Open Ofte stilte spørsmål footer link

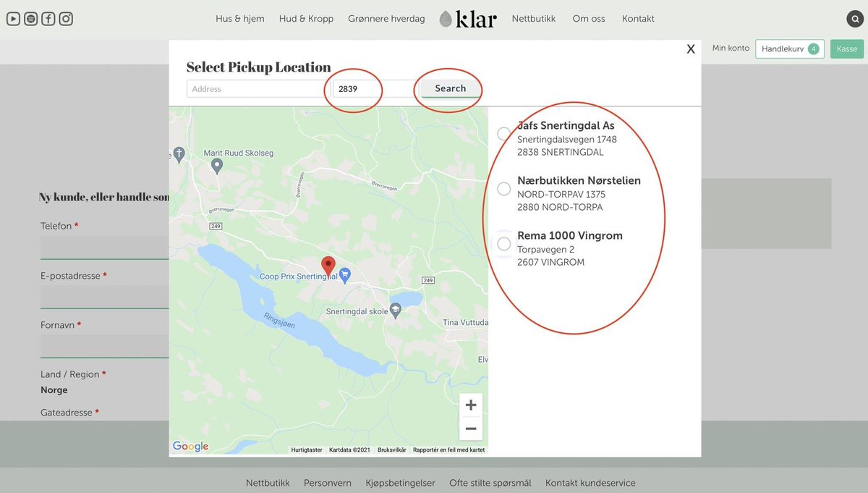point(490,483)
